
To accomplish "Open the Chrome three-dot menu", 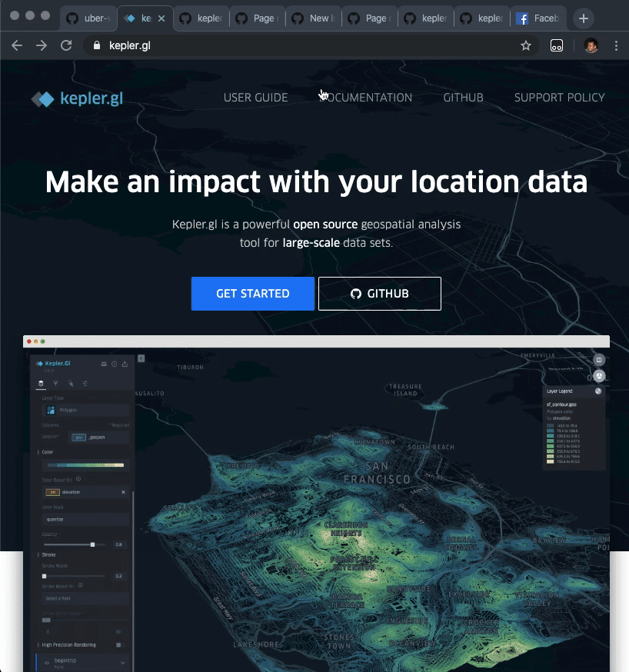I will (x=616, y=45).
